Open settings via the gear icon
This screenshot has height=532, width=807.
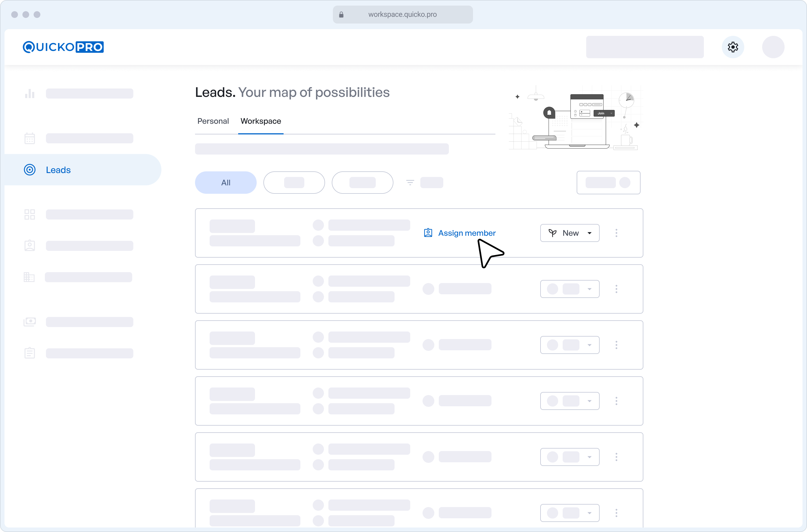(x=733, y=47)
